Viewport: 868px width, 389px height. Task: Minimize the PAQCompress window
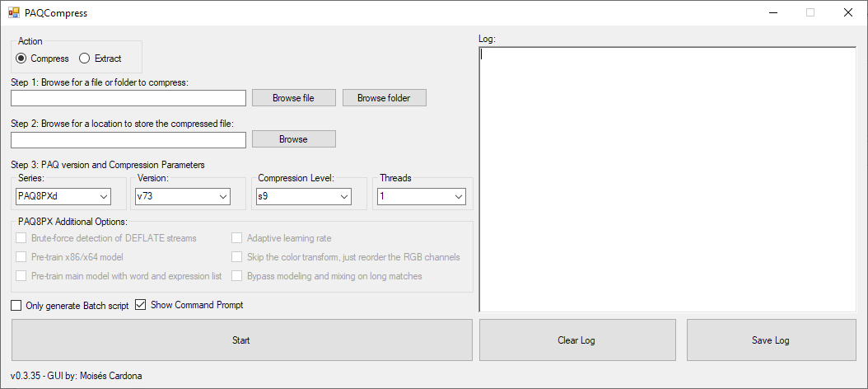(772, 13)
